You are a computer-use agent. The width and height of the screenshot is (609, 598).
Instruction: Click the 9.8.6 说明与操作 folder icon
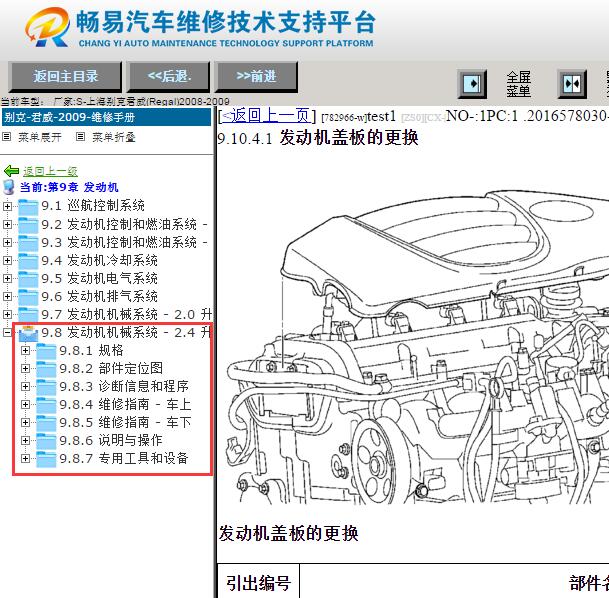point(46,441)
